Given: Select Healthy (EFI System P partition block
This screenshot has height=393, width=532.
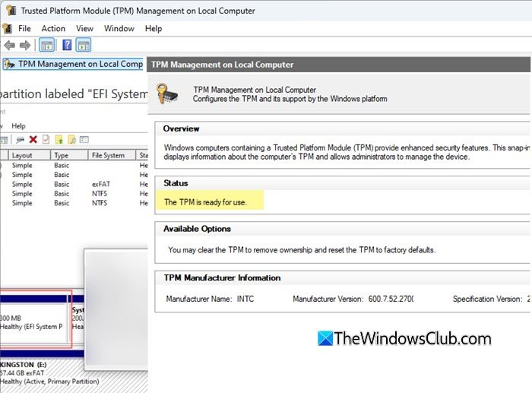Looking at the screenshot, I should click(34, 322).
